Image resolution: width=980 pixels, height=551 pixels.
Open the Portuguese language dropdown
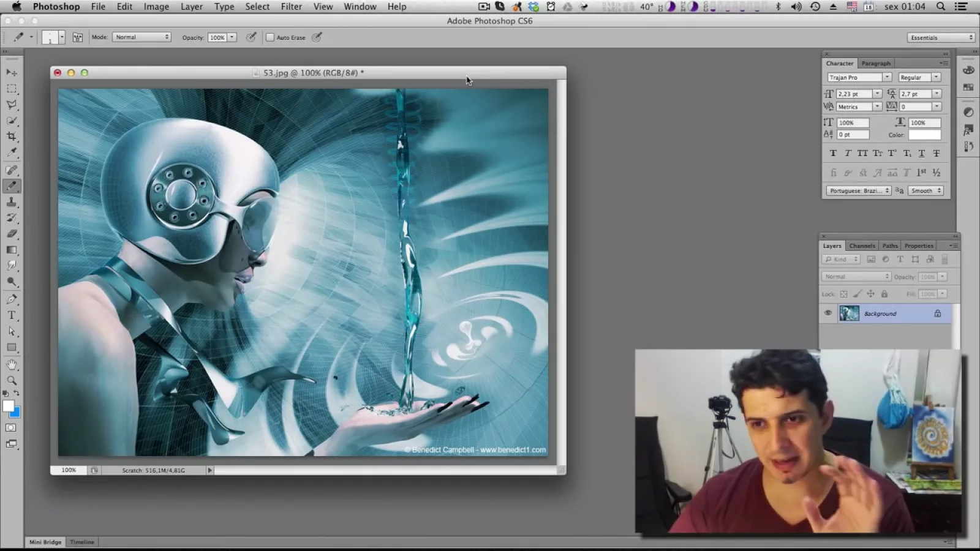click(x=859, y=190)
